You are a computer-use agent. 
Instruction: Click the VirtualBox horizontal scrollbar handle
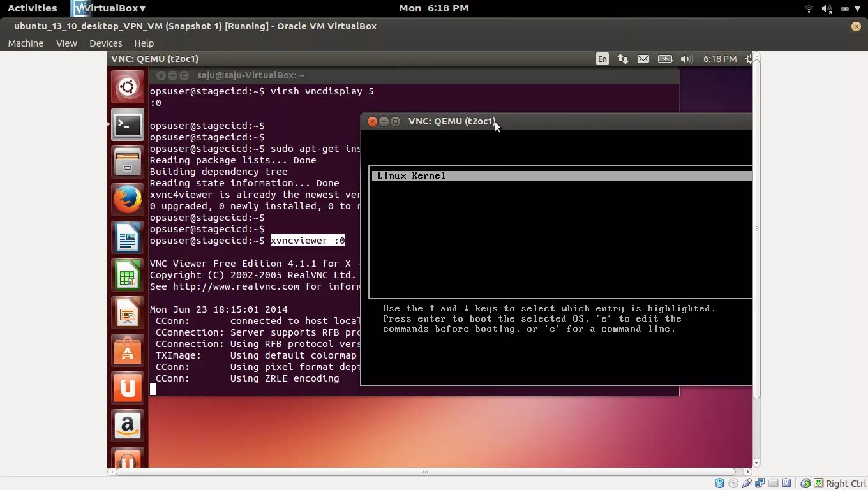pos(424,472)
